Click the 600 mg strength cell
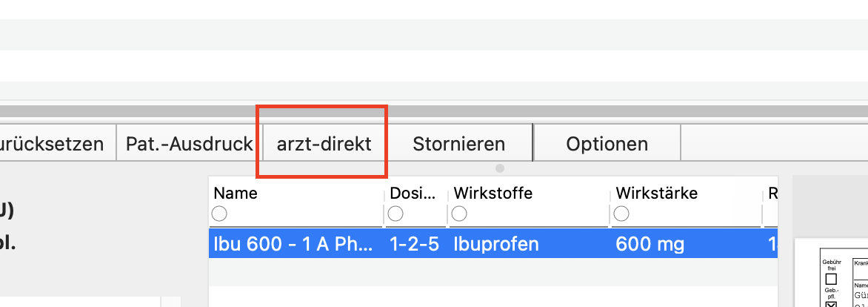Viewport: 868px width, 307px height. [x=650, y=244]
